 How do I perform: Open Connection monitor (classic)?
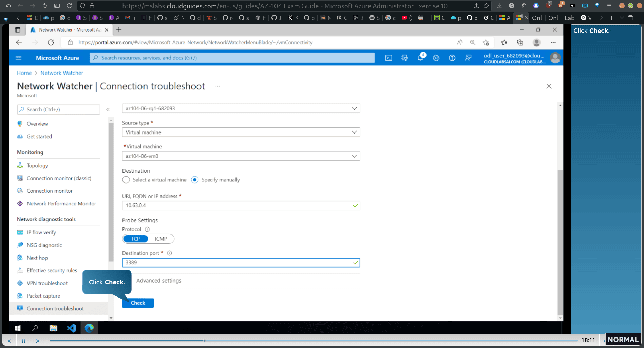(x=59, y=178)
